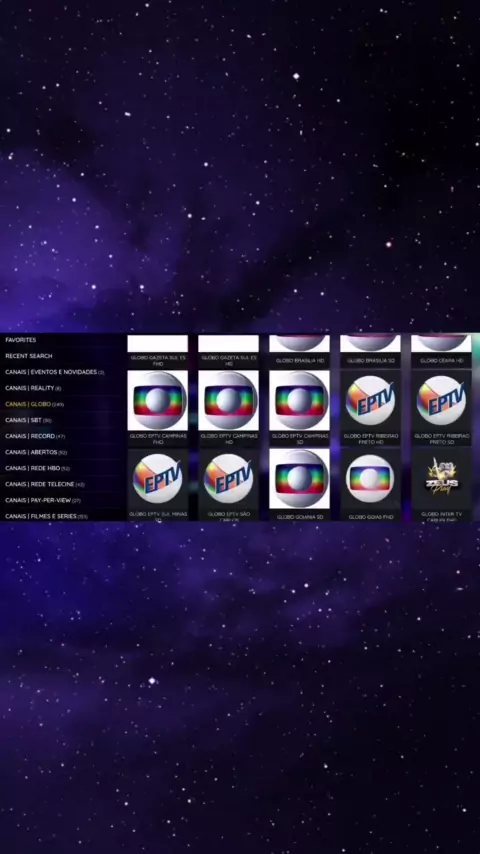The image size is (480, 854).
Task: Select the Globo EPTV Sul Minas logo
Action: click(157, 479)
